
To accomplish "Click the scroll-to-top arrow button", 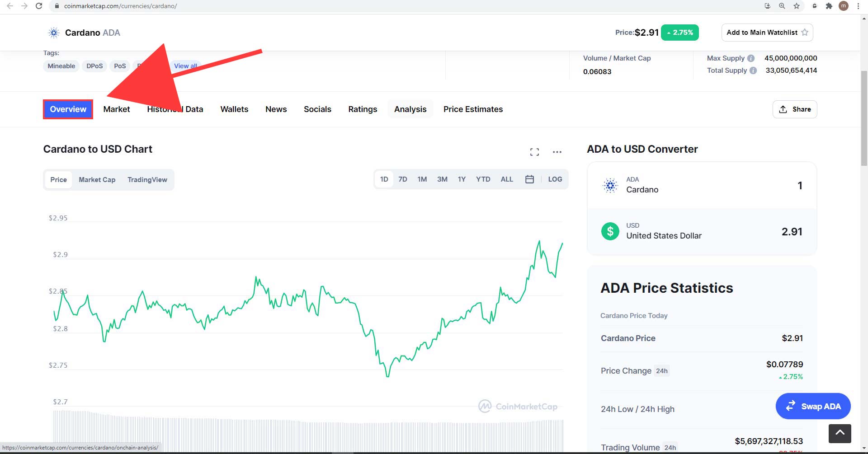I will [840, 434].
